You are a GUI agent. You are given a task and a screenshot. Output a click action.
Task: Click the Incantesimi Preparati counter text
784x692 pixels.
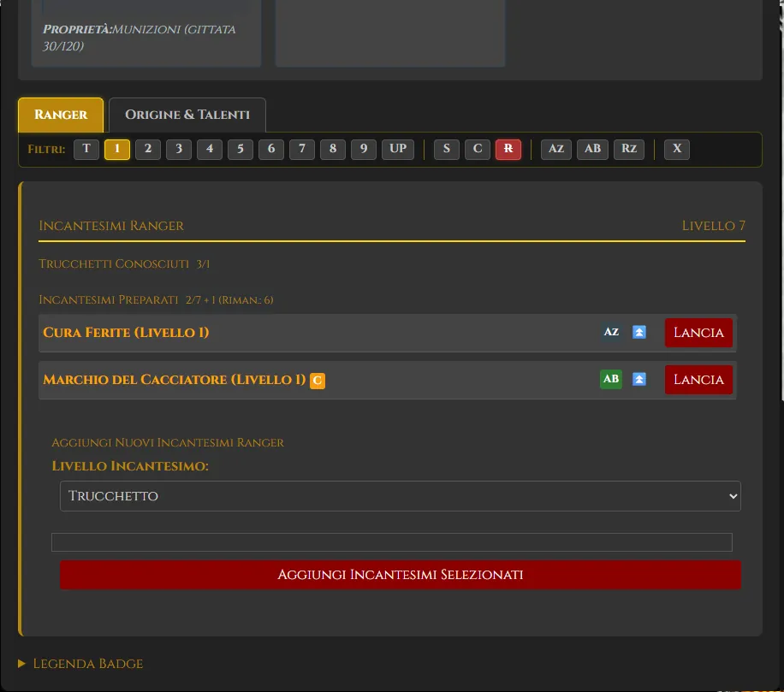pyautogui.click(x=157, y=299)
